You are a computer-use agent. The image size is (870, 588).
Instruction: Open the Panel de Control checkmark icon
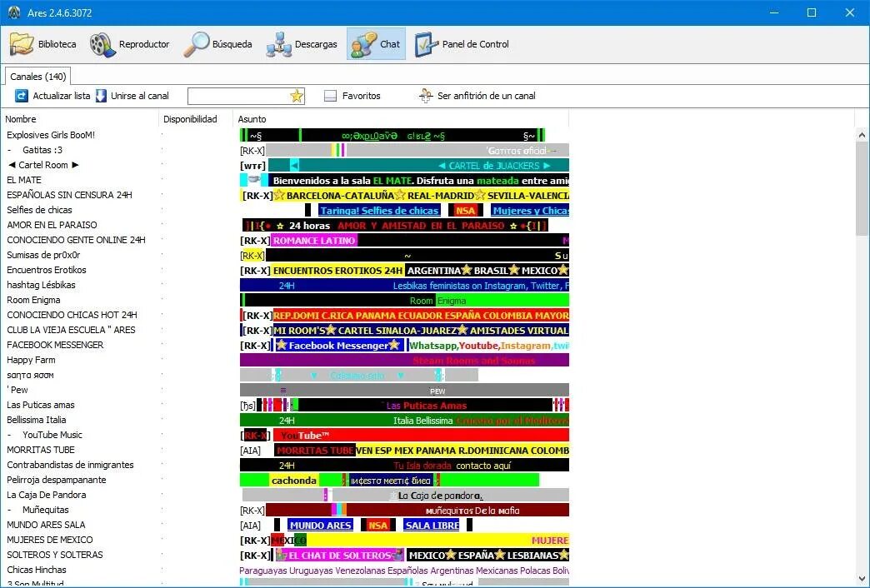(x=426, y=44)
